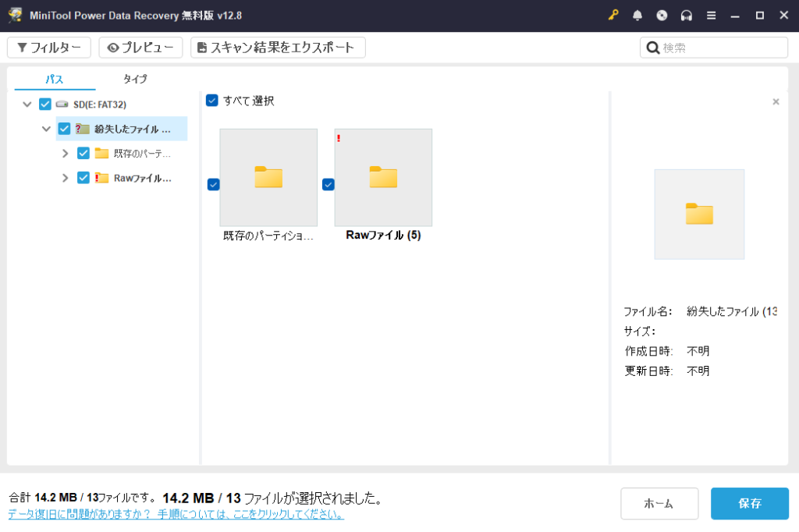
Task: Select the 既存のパーティション folder thumbnail
Action: [268, 178]
